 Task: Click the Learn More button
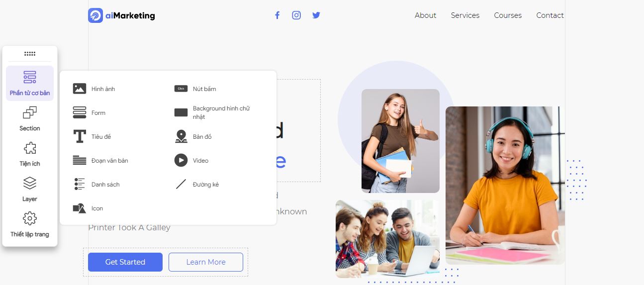(x=206, y=262)
